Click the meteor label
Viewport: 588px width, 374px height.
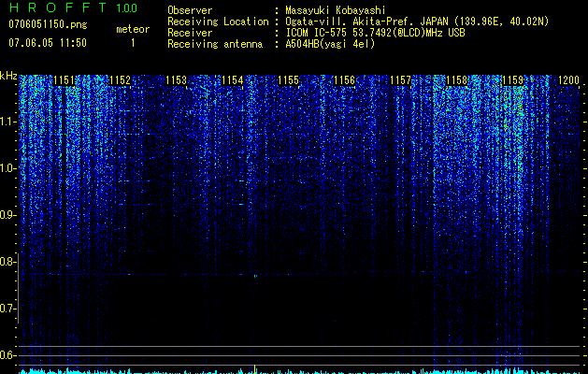coord(133,29)
